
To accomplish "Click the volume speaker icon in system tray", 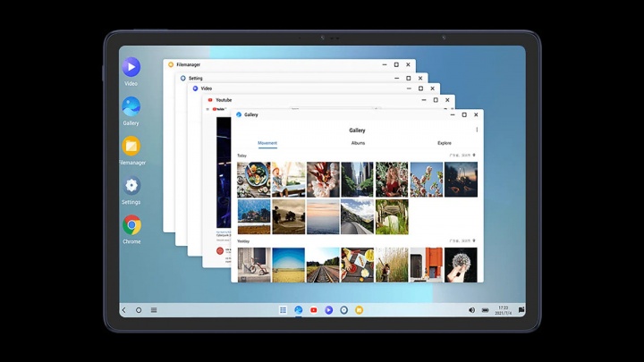I will pos(471,310).
